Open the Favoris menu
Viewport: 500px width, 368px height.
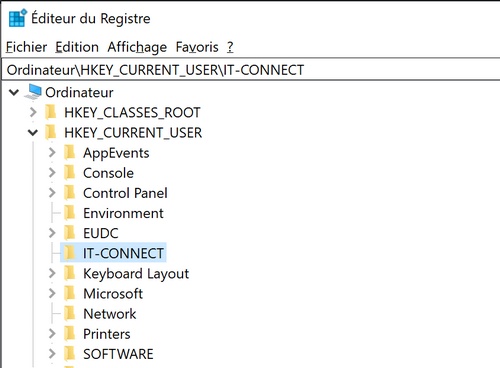pos(197,47)
